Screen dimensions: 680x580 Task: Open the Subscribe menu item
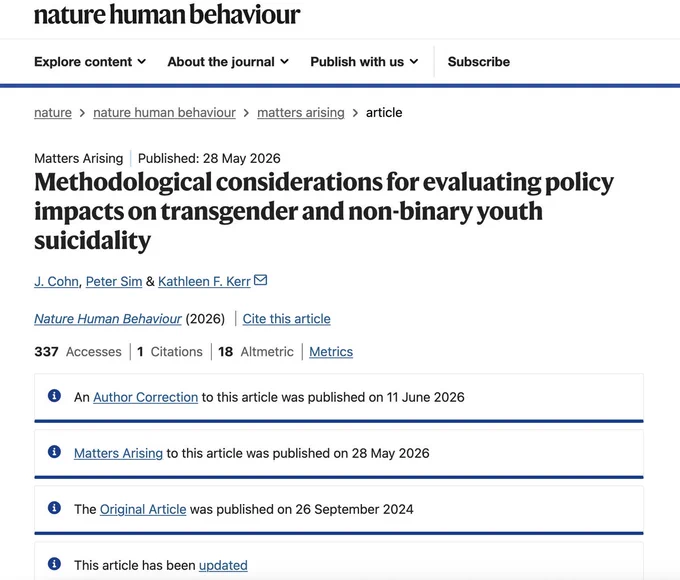click(479, 62)
